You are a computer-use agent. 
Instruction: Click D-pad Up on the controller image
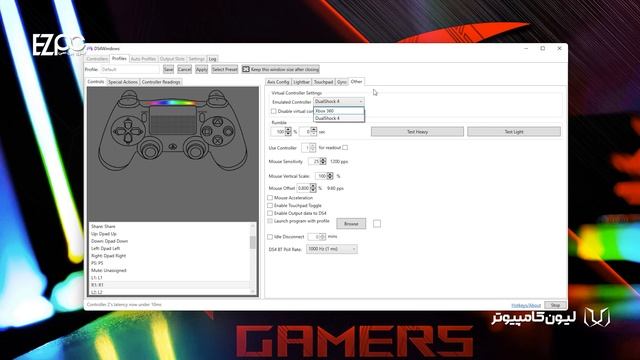pos(128,123)
